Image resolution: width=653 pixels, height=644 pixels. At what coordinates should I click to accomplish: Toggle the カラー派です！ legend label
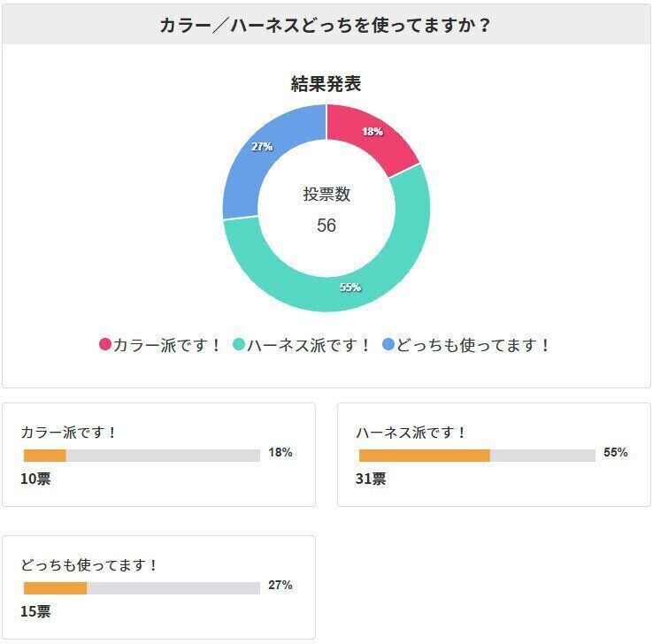[167, 345]
